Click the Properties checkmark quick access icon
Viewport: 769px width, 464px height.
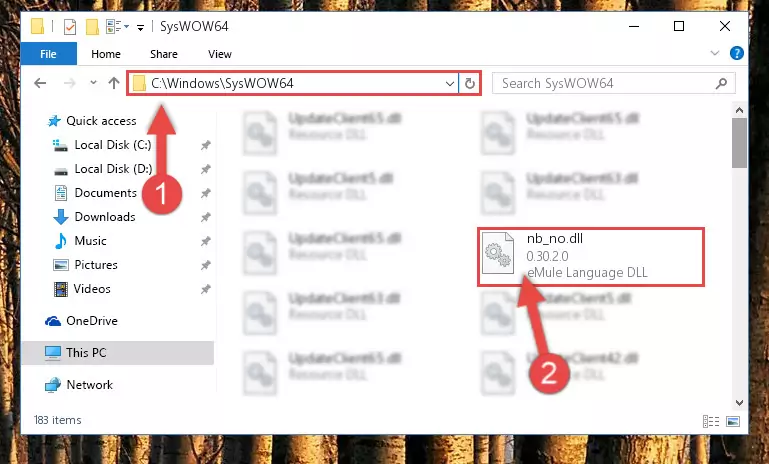70,26
